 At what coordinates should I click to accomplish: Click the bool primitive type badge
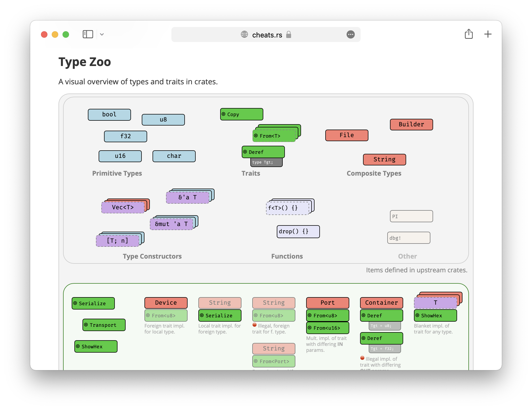(x=109, y=114)
